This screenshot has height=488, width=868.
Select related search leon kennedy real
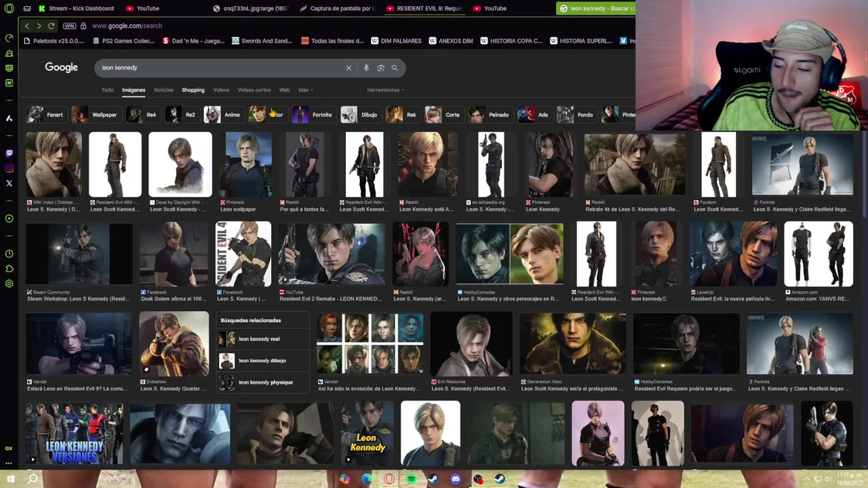click(263, 339)
